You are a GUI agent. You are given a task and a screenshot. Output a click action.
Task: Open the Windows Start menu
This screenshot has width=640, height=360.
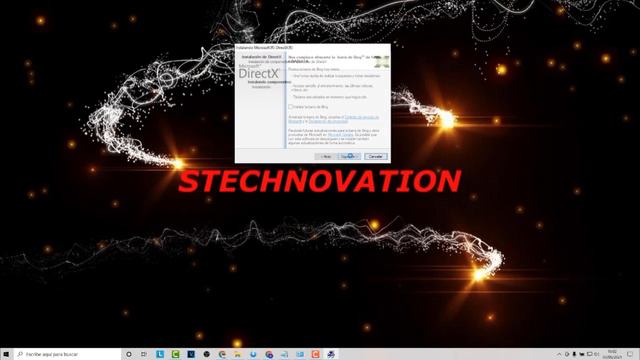click(x=6, y=354)
